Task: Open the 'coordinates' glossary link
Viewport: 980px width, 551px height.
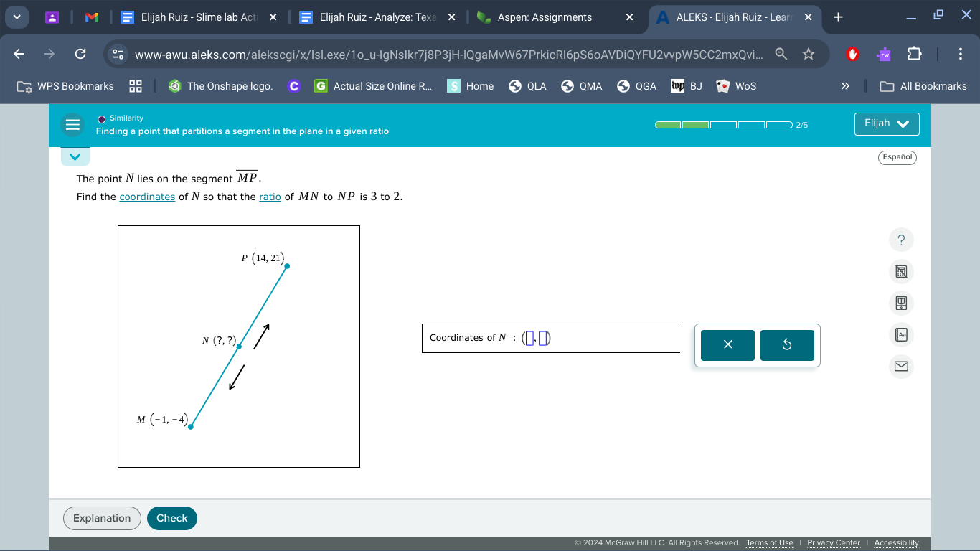Action: coord(147,197)
